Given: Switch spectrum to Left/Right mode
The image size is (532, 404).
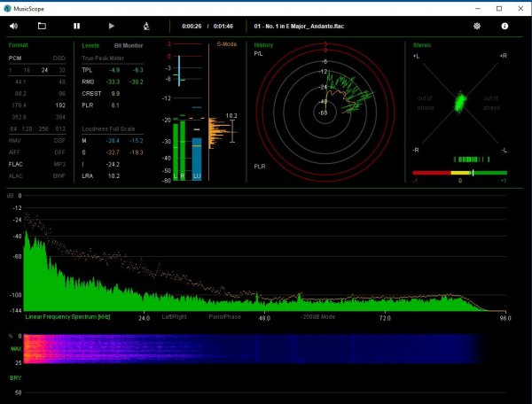Looking at the screenshot, I should click(174, 316).
